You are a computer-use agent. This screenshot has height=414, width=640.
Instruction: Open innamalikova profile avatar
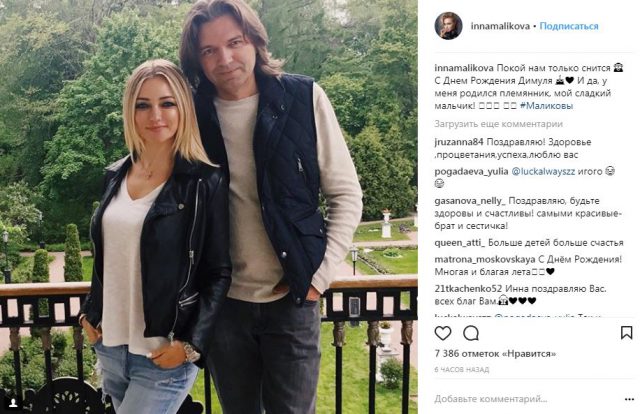click(x=448, y=26)
